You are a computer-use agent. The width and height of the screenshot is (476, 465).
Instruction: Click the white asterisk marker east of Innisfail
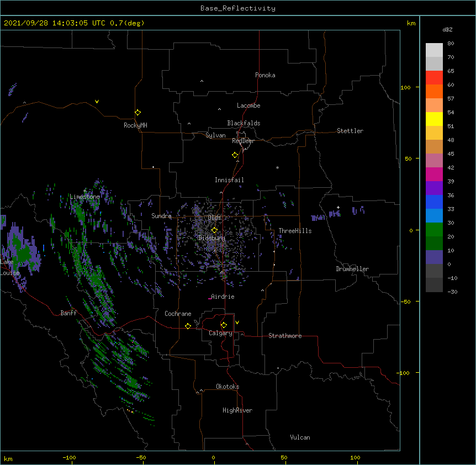coord(277,167)
